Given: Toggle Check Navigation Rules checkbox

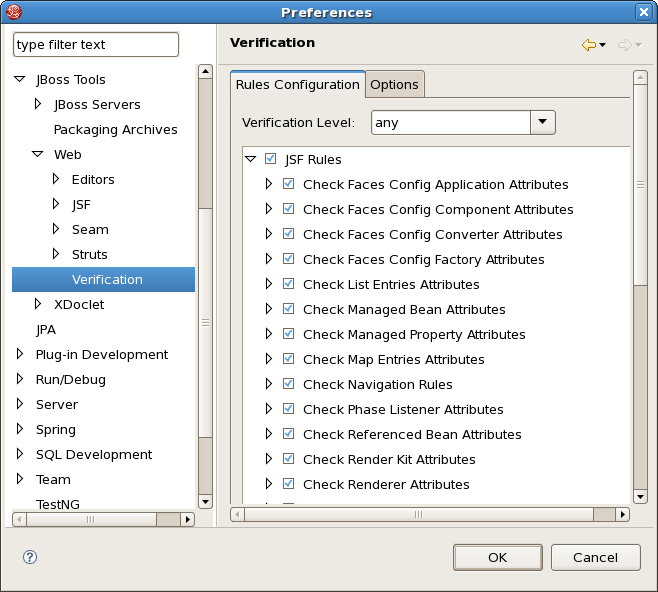Looking at the screenshot, I should 288,383.
